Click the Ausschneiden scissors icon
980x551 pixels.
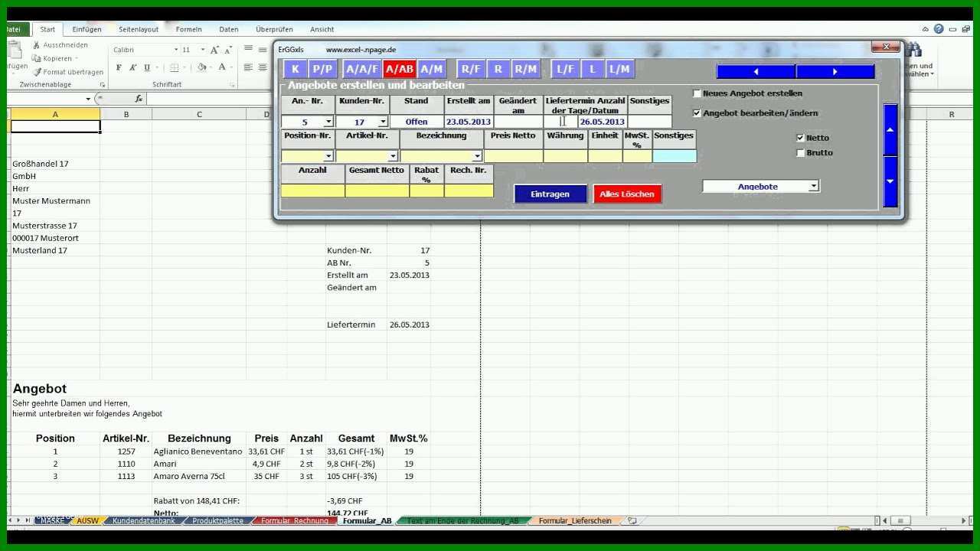37,45
